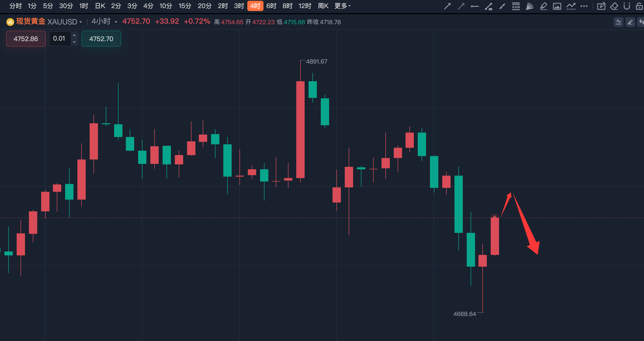Screen dimensions: 644x341
Task: Select the horizontal ray line tool
Action: click(x=475, y=6)
